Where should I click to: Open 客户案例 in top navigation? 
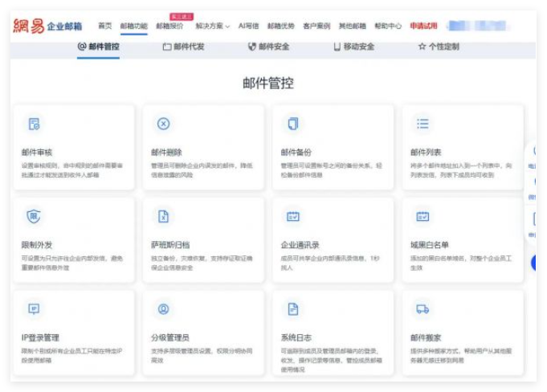tap(316, 26)
